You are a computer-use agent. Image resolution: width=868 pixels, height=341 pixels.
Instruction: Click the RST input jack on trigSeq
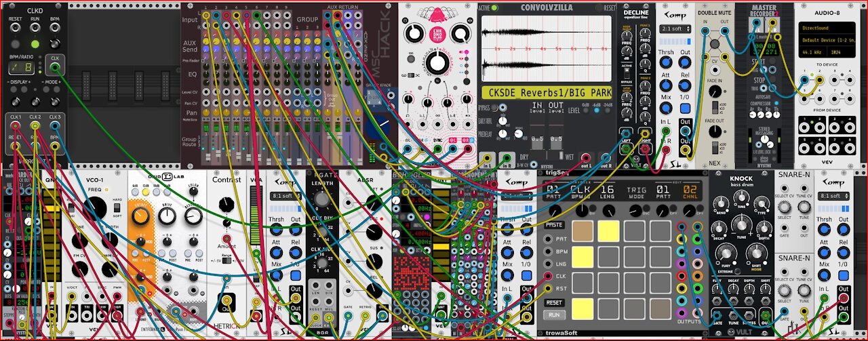tap(548, 287)
